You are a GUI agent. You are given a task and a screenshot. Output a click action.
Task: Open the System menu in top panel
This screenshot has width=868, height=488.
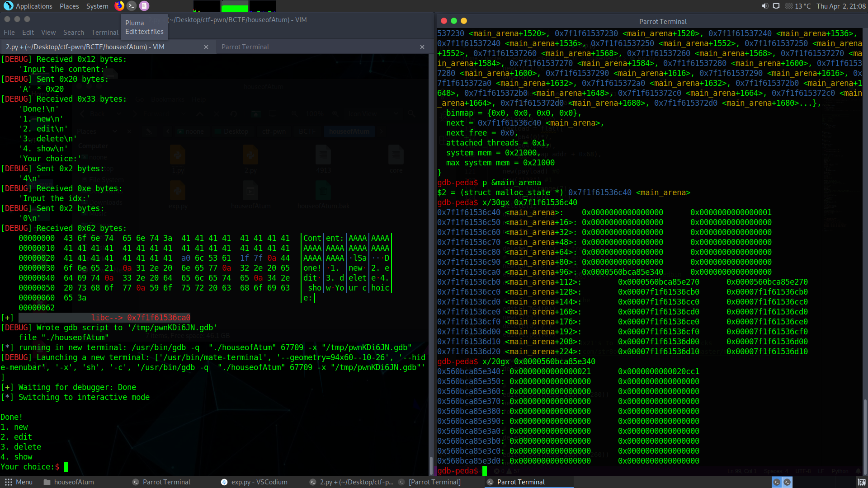coord(97,6)
